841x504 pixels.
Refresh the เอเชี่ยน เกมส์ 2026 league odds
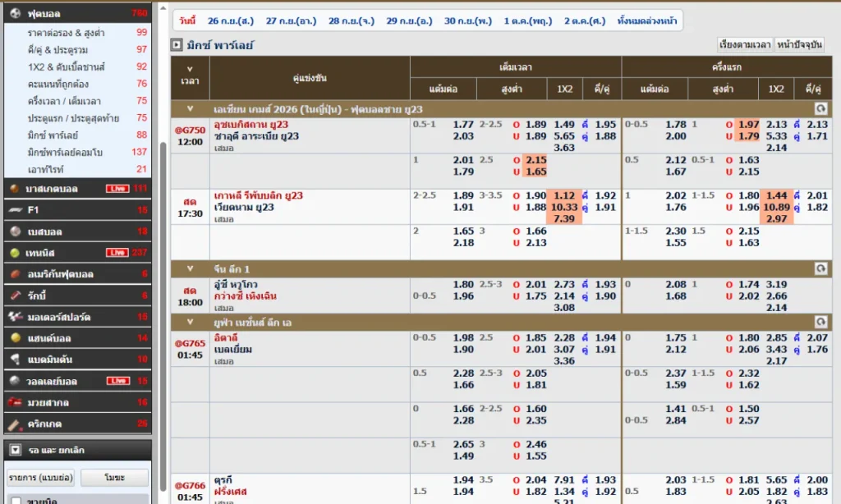(820, 109)
